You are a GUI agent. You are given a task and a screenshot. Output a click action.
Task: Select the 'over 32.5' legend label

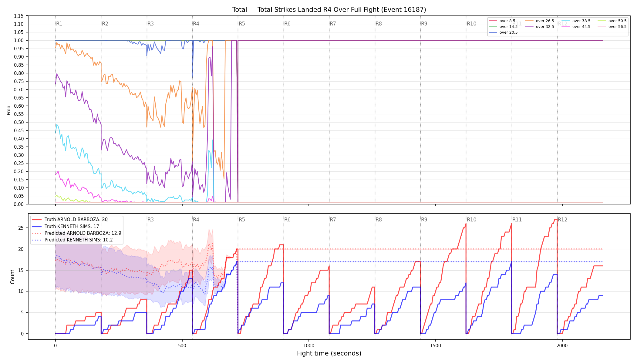(545, 27)
